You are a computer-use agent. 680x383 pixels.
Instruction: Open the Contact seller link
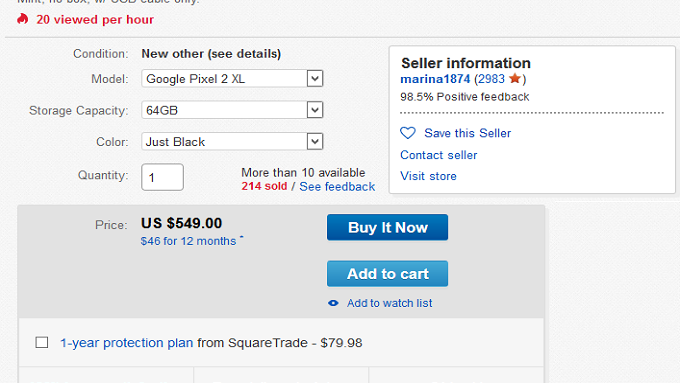click(438, 155)
